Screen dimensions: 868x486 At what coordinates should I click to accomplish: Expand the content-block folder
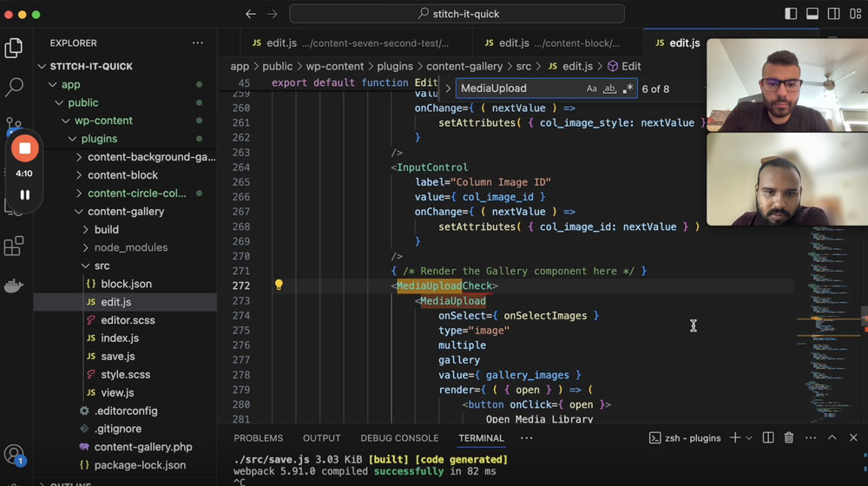[x=124, y=175]
